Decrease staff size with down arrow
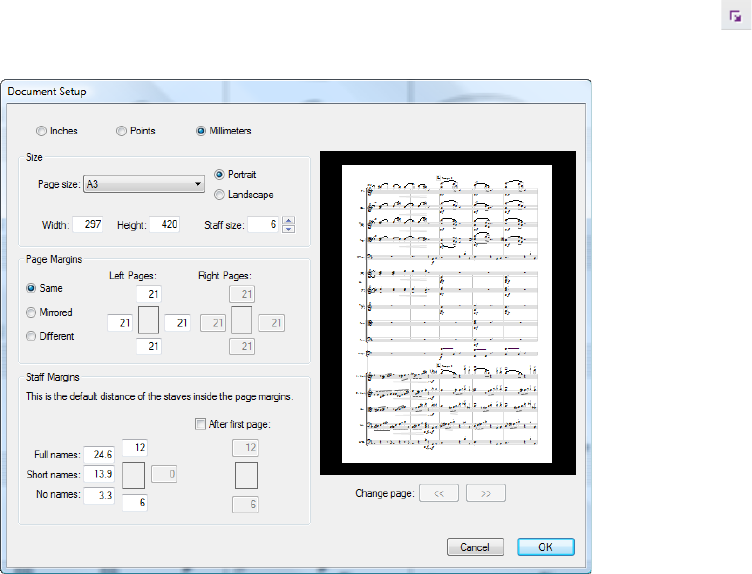The width and height of the screenshot is (752, 574). pos(289,229)
